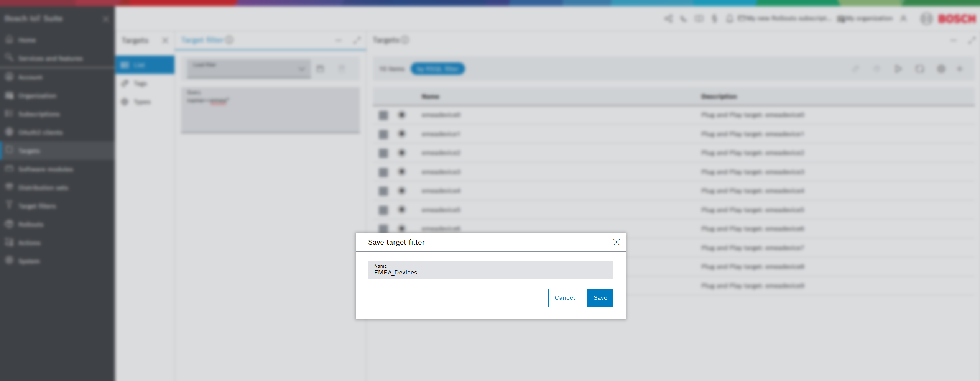The height and width of the screenshot is (381, 980).
Task: Click the refresh icon in Targets toolbar
Action: click(x=920, y=69)
